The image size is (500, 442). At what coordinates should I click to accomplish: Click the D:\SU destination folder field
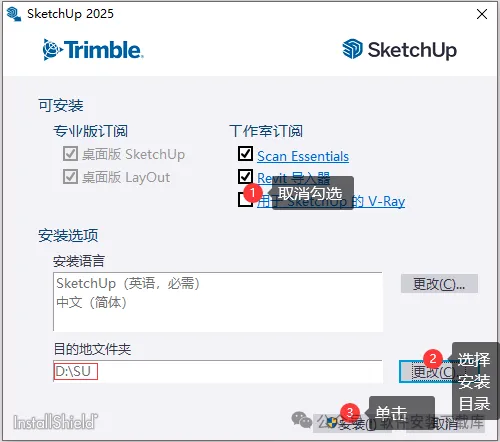218,371
